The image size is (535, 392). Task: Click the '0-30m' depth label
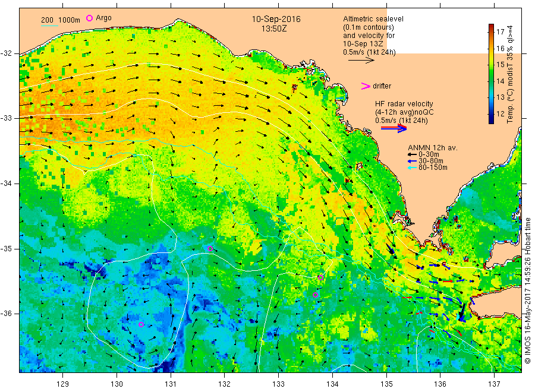pyautogui.click(x=429, y=155)
